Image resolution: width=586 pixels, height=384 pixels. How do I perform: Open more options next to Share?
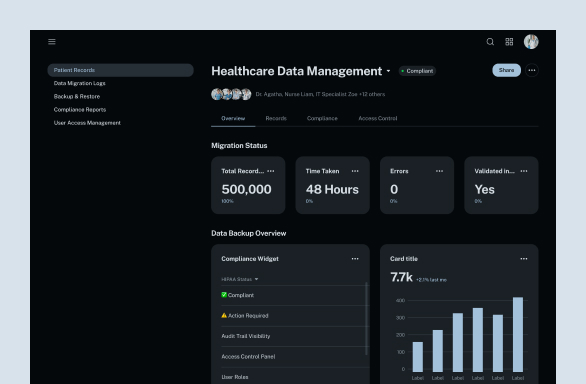coord(531,70)
